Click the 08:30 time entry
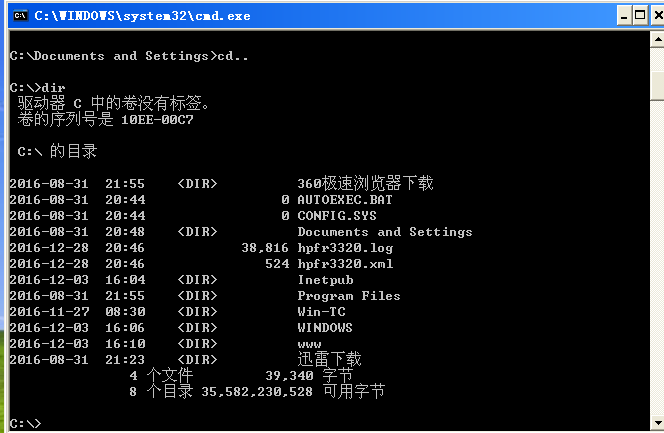The width and height of the screenshot is (664, 433). pos(125,312)
